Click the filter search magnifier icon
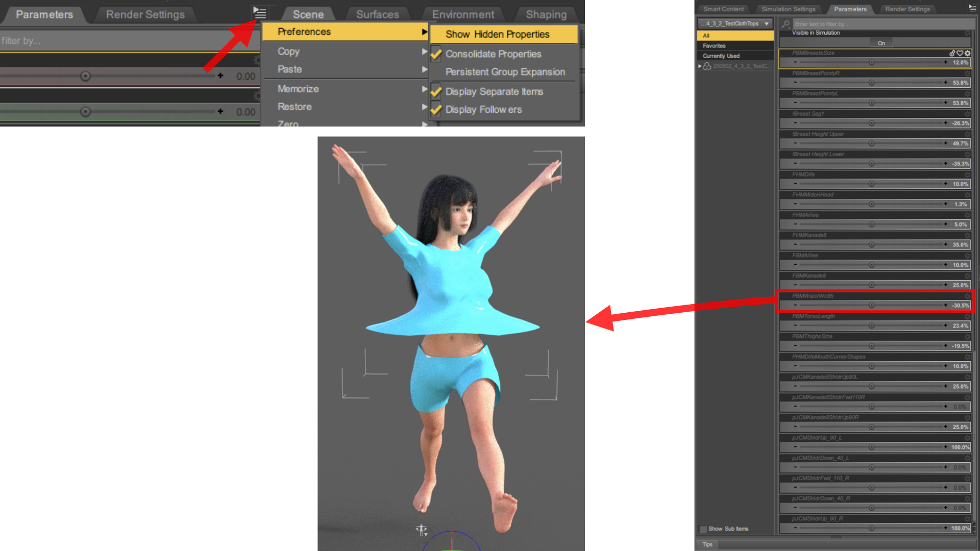Screen dimensions: 980x551 coord(786,23)
